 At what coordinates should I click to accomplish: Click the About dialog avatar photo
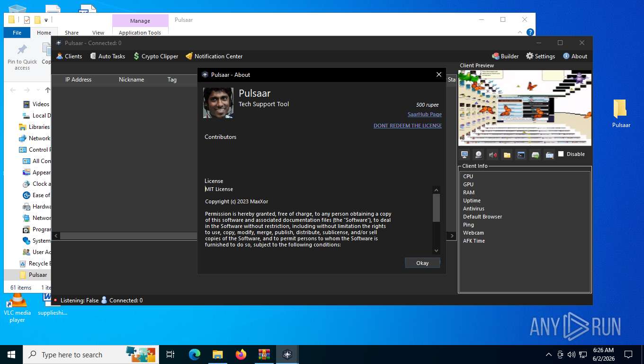pyautogui.click(x=218, y=103)
